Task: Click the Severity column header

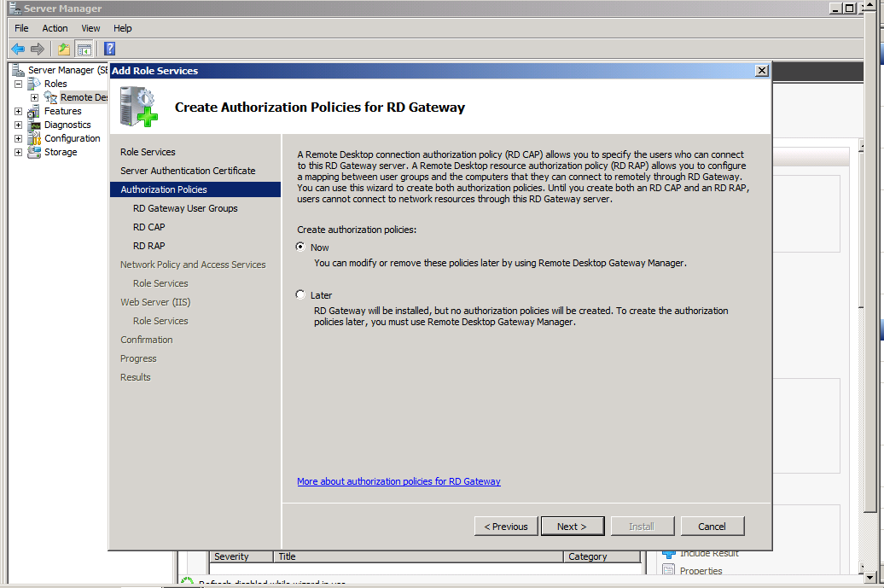Action: (241, 556)
